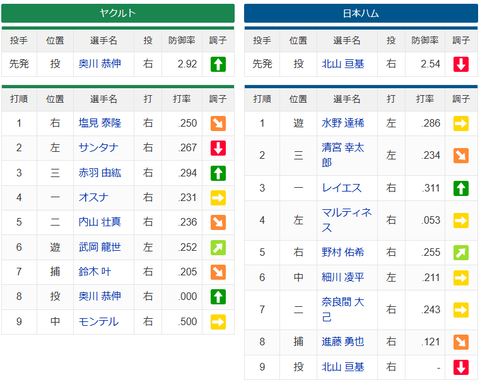
Task: Click batting average .311 in レイエス row
Action: tap(431, 188)
